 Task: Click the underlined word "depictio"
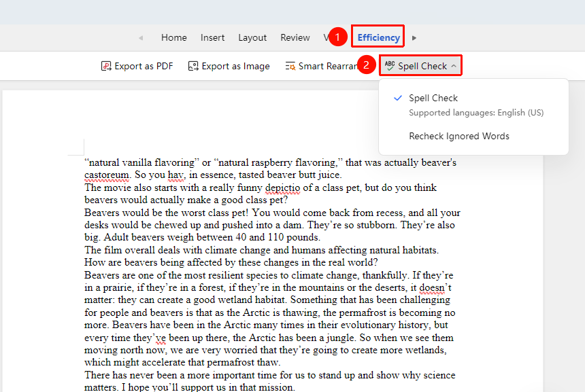282,188
